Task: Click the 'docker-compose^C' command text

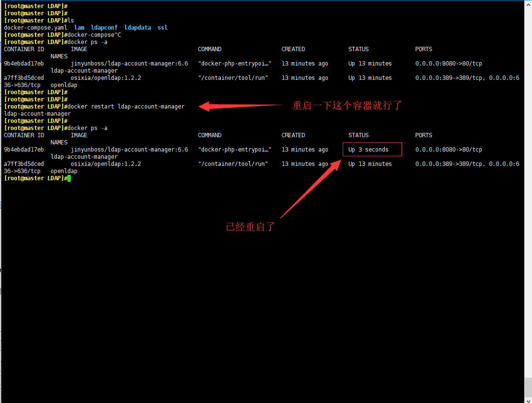Action: (94, 34)
